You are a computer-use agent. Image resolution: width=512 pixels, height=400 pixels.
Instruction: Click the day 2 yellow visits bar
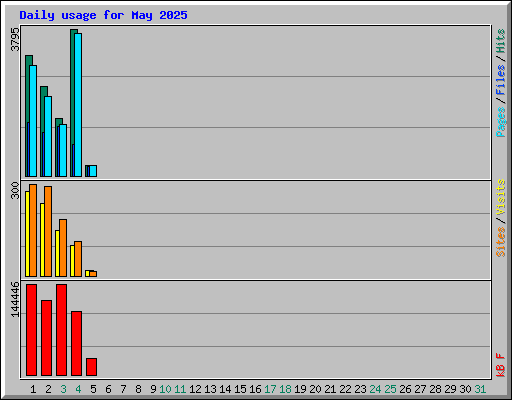click(42, 240)
